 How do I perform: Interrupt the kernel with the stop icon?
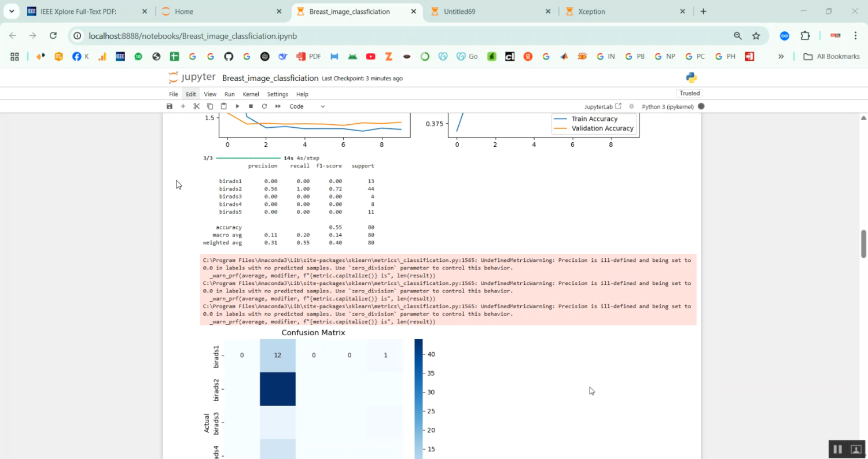251,106
